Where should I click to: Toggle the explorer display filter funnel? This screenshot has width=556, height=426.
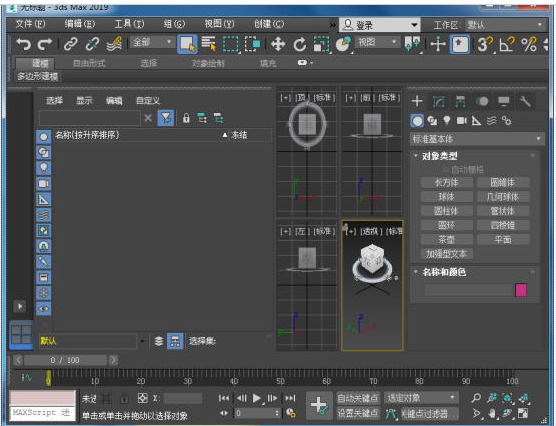166,118
